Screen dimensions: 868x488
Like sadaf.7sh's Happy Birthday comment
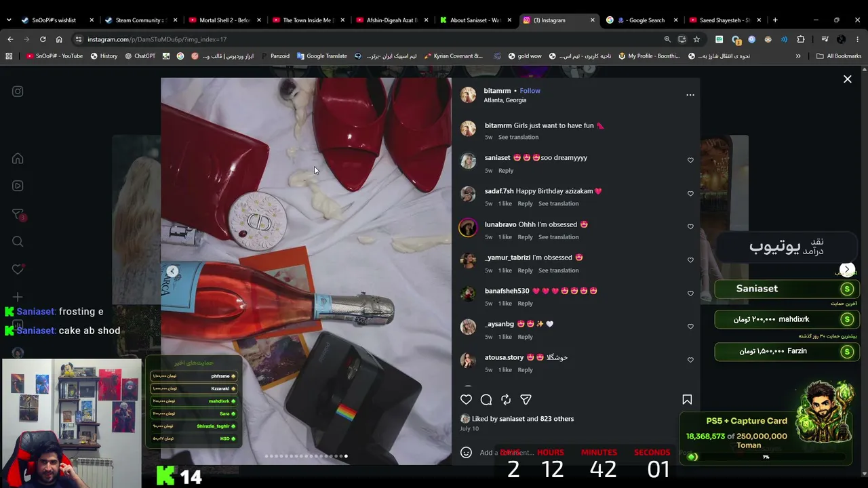690,193
